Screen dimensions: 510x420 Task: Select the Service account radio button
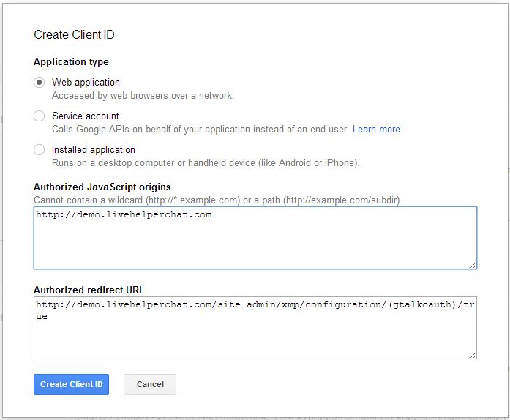click(39, 116)
